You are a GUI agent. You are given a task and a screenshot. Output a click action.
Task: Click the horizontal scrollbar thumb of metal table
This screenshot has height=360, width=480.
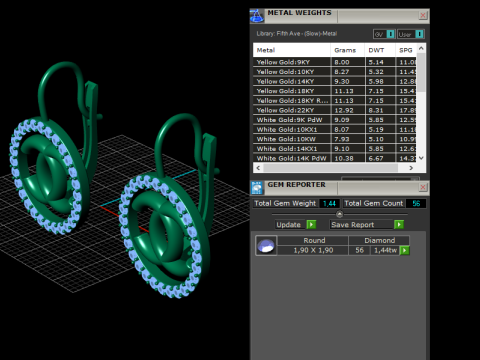point(331,168)
